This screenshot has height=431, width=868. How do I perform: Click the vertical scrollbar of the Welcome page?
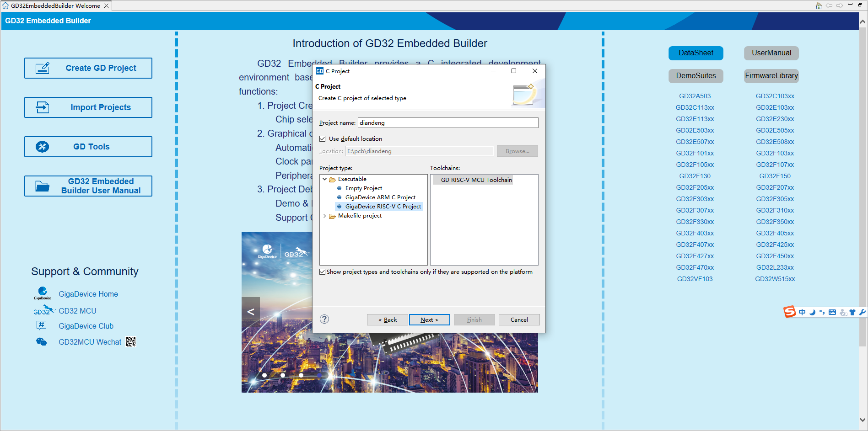[x=863, y=187]
